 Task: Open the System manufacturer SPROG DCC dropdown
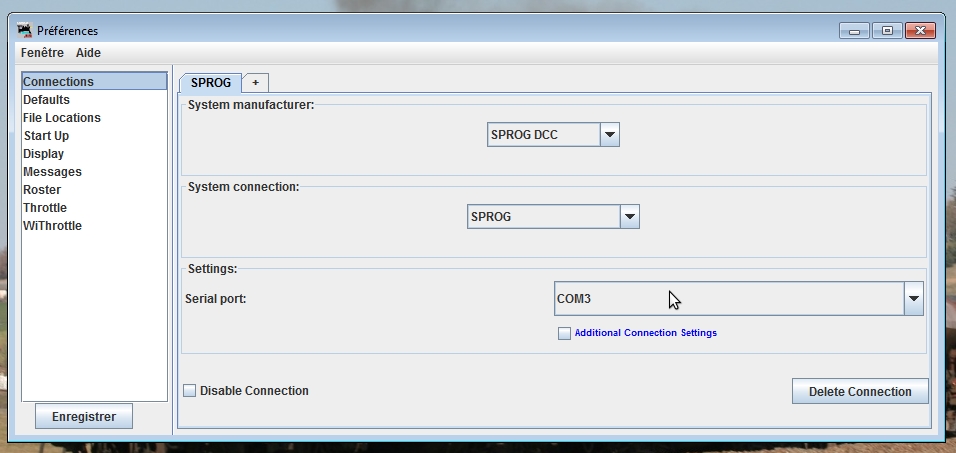(554, 135)
